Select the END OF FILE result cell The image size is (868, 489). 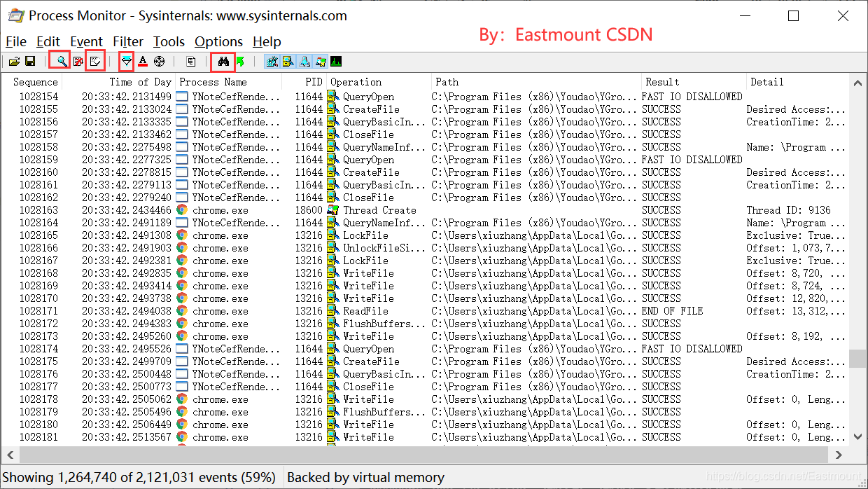672,311
